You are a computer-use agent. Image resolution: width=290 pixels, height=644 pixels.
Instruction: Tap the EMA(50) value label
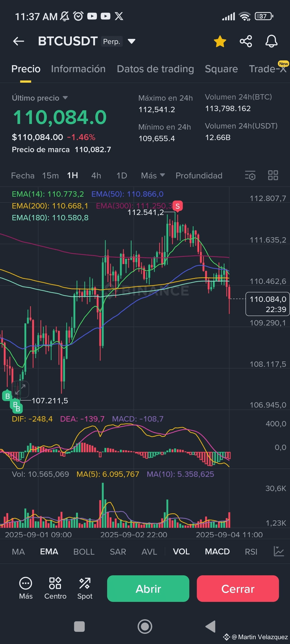127,194
